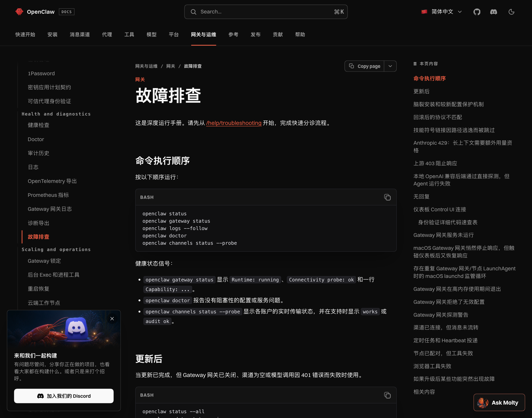This screenshot has height=418, width=532.
Task: Jump to Gateway 网关探测警告 section
Action: point(441,315)
